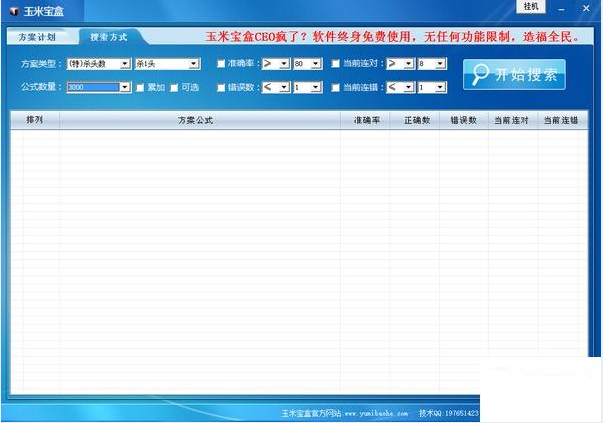
Task: Enable the 可选 checkbox
Action: coord(174,88)
